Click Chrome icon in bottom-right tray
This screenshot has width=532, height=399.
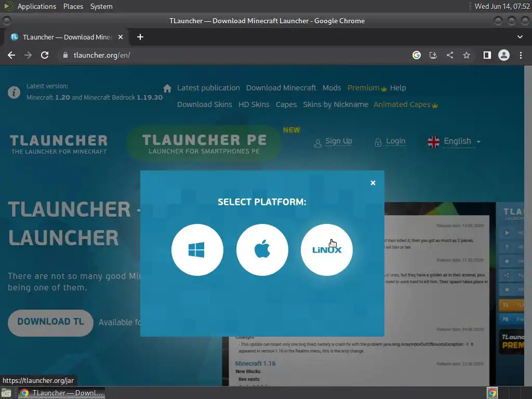(492, 393)
